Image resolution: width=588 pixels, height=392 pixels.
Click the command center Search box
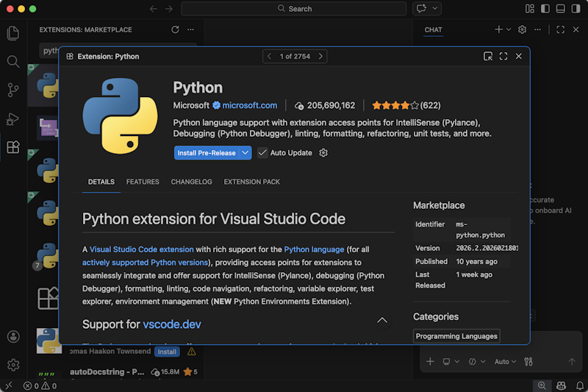point(293,9)
